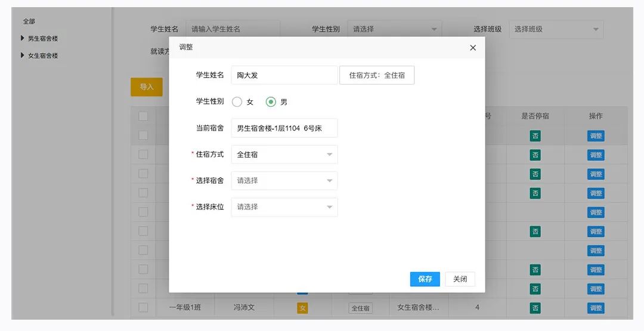This screenshot has height=331, width=644.
Task: Click green 否 badge in 冯沛文 row
Action: click(x=535, y=308)
